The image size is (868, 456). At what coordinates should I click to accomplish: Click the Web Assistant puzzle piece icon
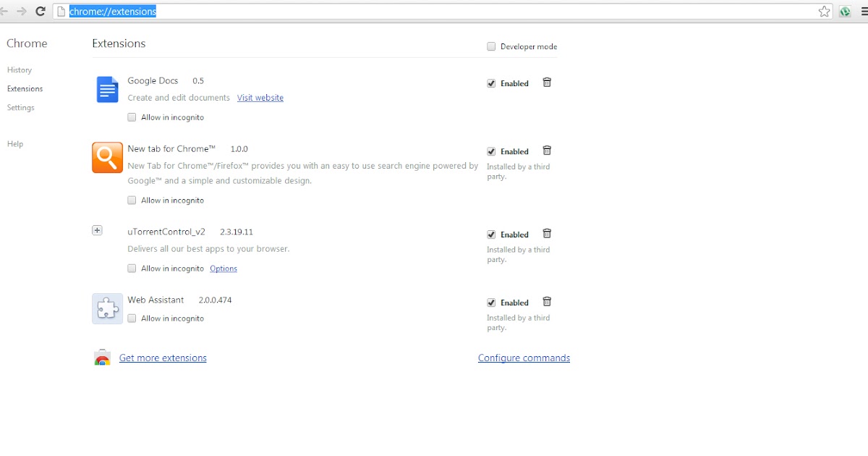pos(107,308)
